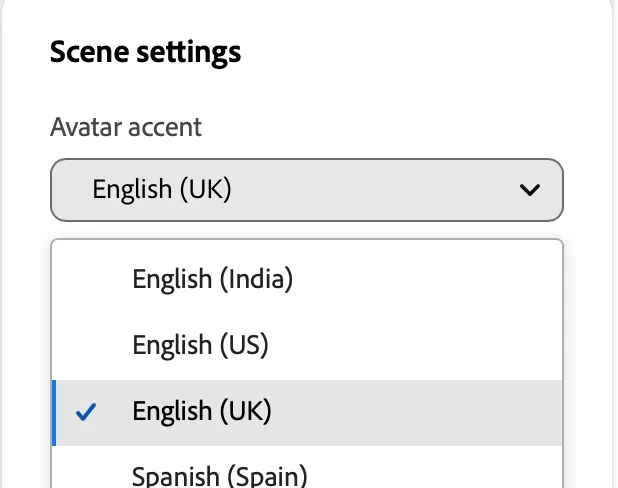Close the accent menu using the combo box

point(306,189)
